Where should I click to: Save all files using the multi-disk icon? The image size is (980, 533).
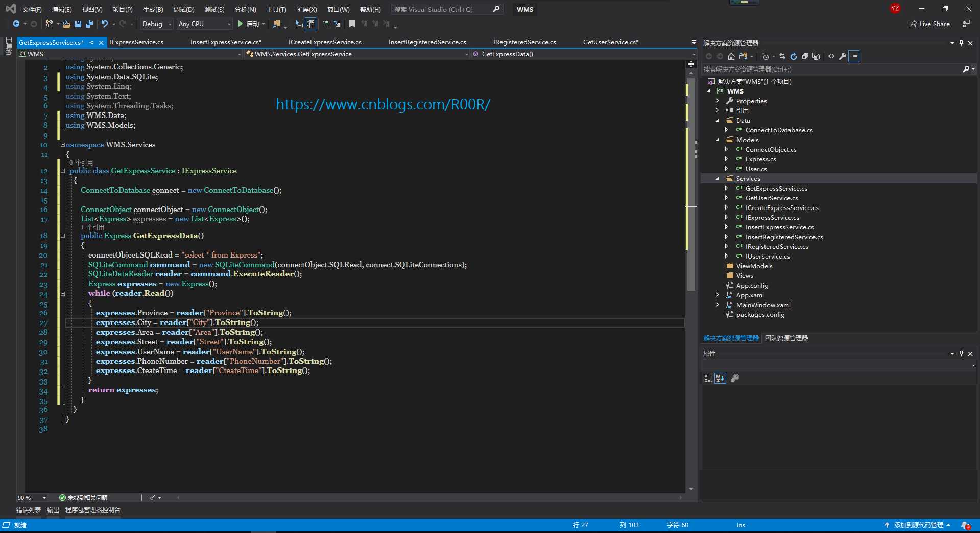coord(89,24)
